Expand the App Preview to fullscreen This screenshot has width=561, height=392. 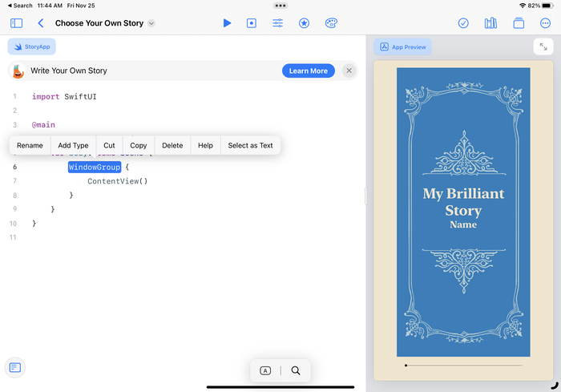pyautogui.click(x=543, y=47)
